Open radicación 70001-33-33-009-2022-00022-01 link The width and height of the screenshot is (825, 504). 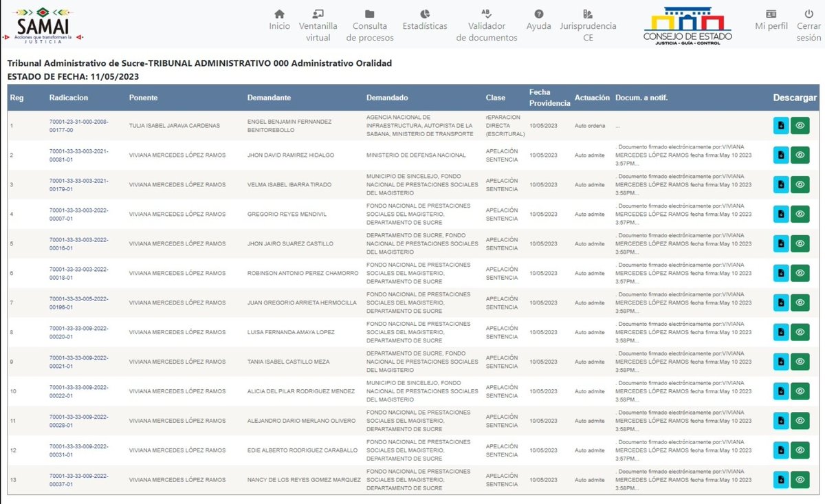click(79, 391)
